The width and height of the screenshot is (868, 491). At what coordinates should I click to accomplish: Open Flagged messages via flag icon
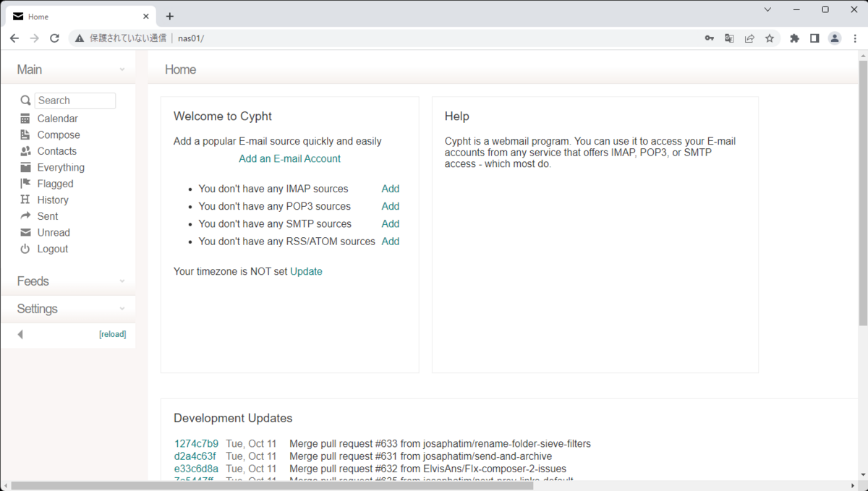pyautogui.click(x=25, y=184)
